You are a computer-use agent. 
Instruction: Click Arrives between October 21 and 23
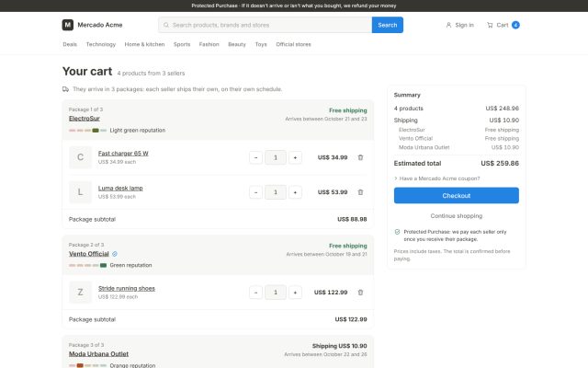pos(326,119)
